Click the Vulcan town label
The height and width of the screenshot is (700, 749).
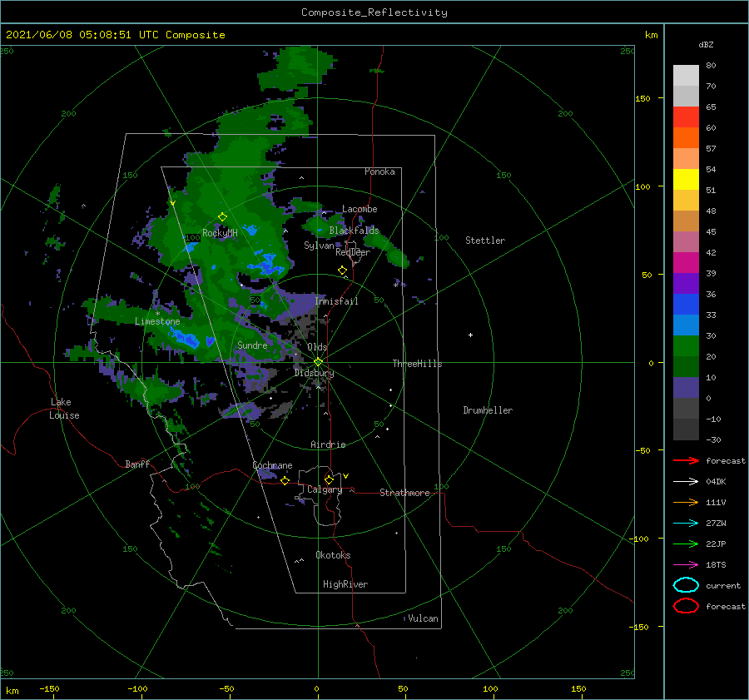pos(423,618)
